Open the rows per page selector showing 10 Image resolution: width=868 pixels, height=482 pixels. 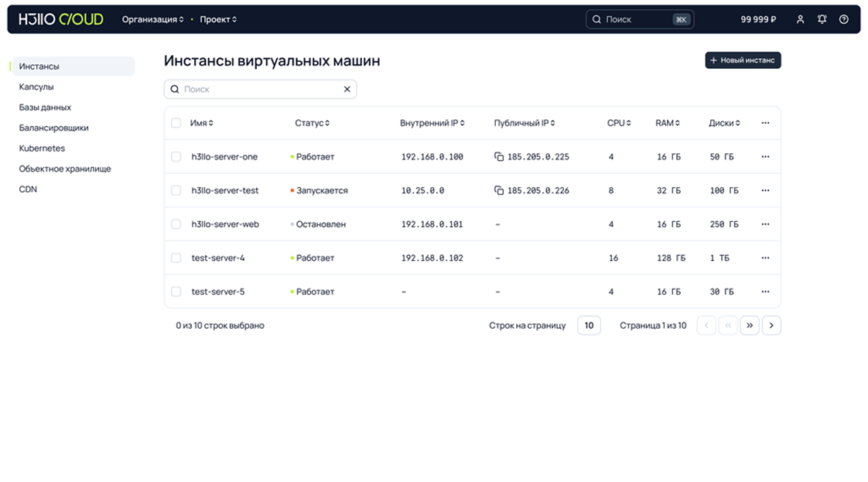click(x=589, y=325)
